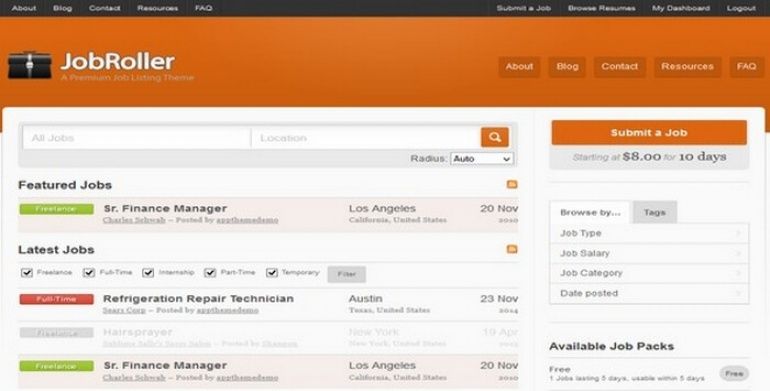Expand the Job Category browse row
Image resolution: width=770 pixels, height=391 pixels.
point(649,273)
